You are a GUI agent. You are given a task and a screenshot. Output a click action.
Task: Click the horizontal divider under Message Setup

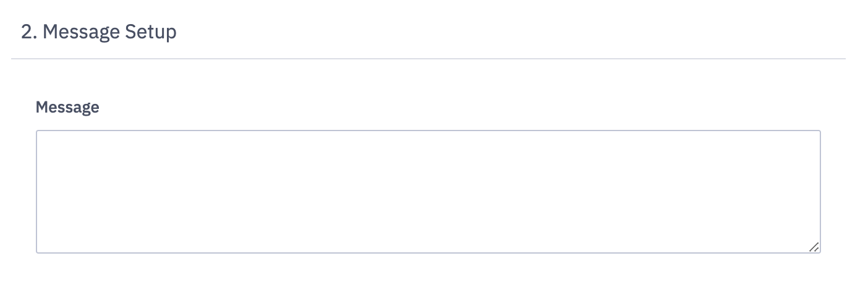pos(428,59)
